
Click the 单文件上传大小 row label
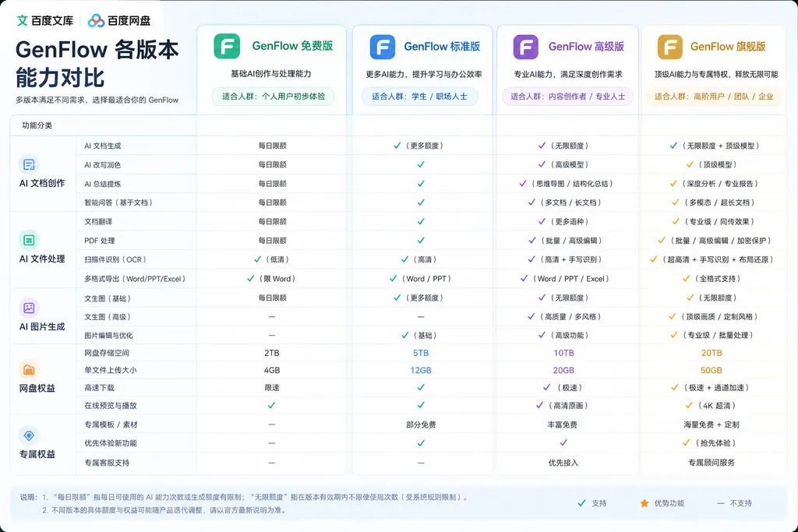pos(111,370)
